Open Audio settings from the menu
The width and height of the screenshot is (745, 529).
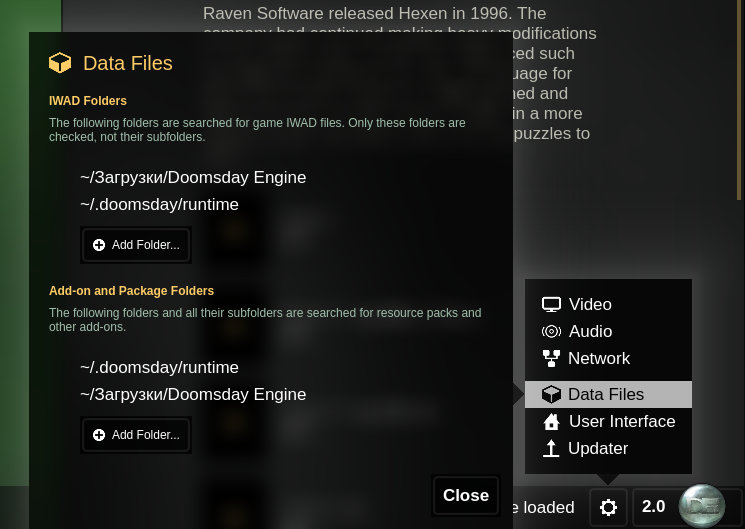tap(608, 331)
